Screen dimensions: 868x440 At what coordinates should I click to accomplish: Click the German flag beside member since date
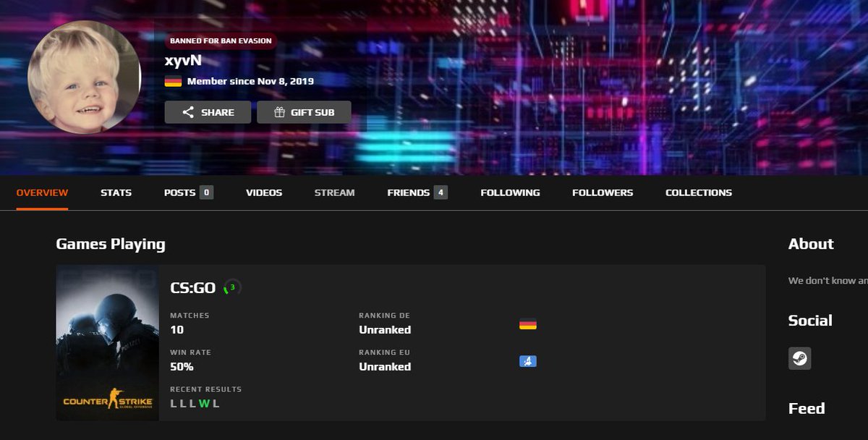point(174,81)
